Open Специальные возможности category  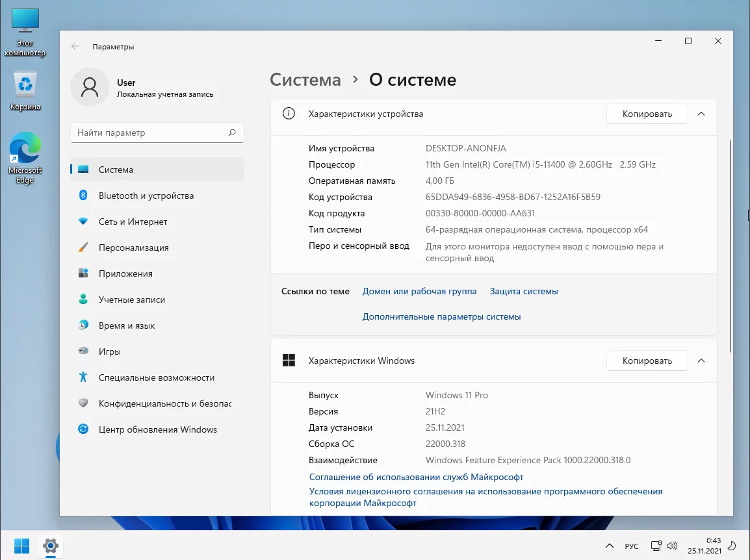[157, 377]
